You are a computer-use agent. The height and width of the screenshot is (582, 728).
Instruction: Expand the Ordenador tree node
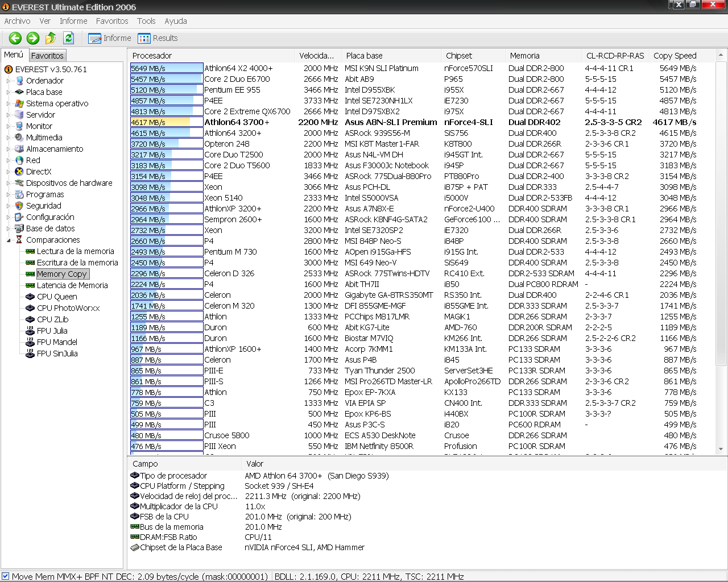pos(9,81)
